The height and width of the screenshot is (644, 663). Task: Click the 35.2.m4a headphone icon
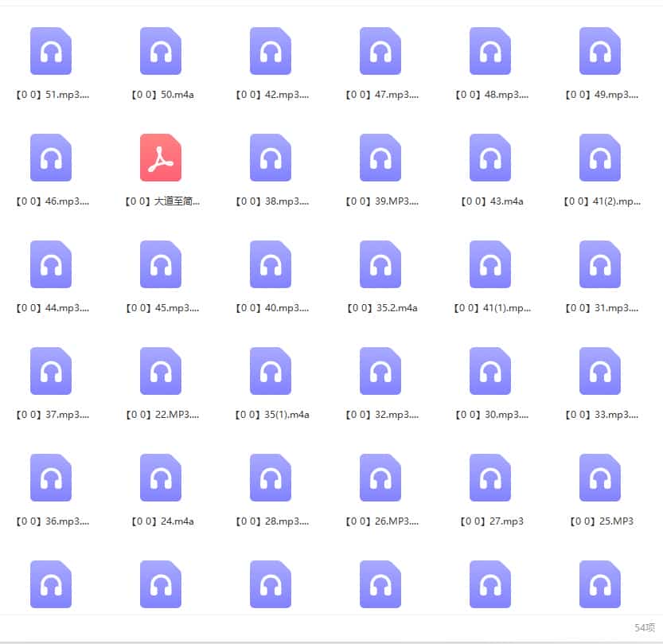[x=380, y=264]
